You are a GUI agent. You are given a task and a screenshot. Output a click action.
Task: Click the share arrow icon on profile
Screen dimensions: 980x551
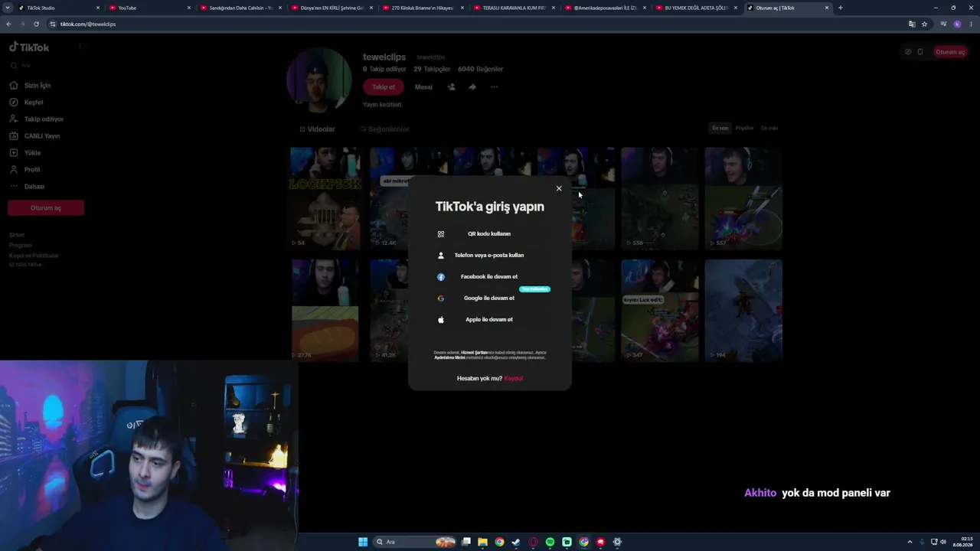(x=472, y=87)
